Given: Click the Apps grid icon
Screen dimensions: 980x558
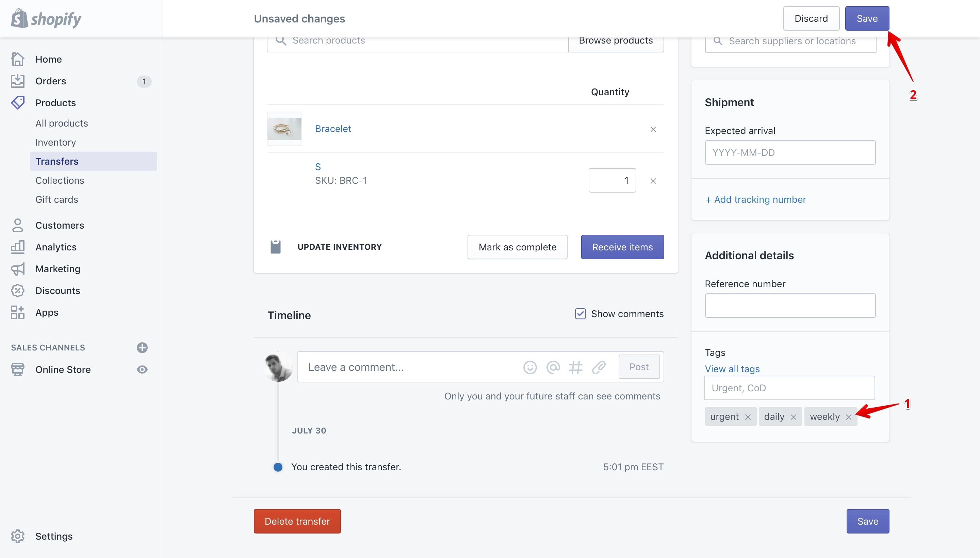Looking at the screenshot, I should coord(18,312).
